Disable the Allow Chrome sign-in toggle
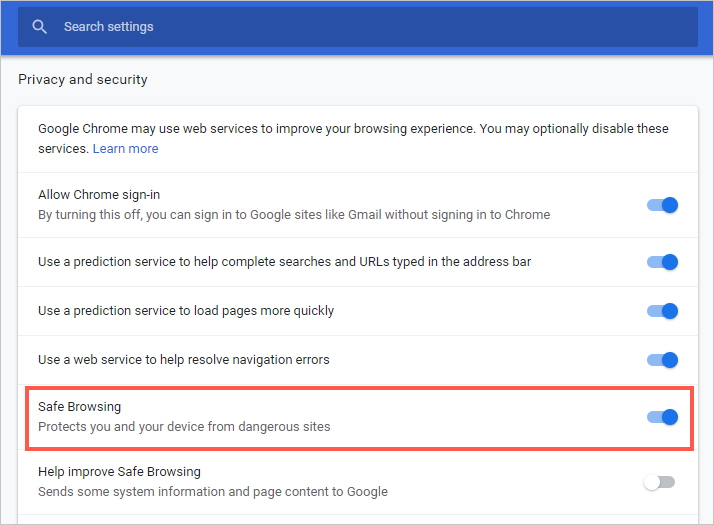This screenshot has width=714, height=525. point(662,205)
